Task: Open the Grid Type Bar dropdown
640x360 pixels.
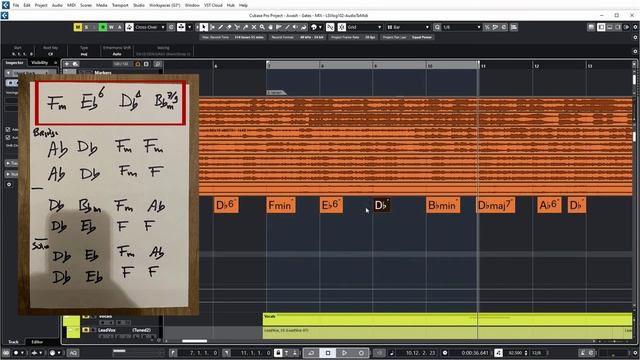Action: [408, 27]
